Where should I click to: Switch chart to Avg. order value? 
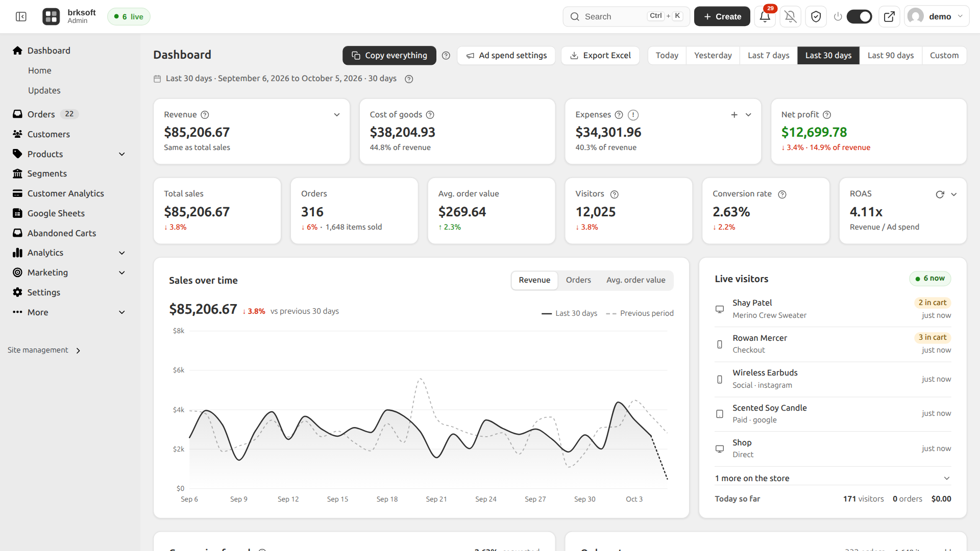click(635, 280)
